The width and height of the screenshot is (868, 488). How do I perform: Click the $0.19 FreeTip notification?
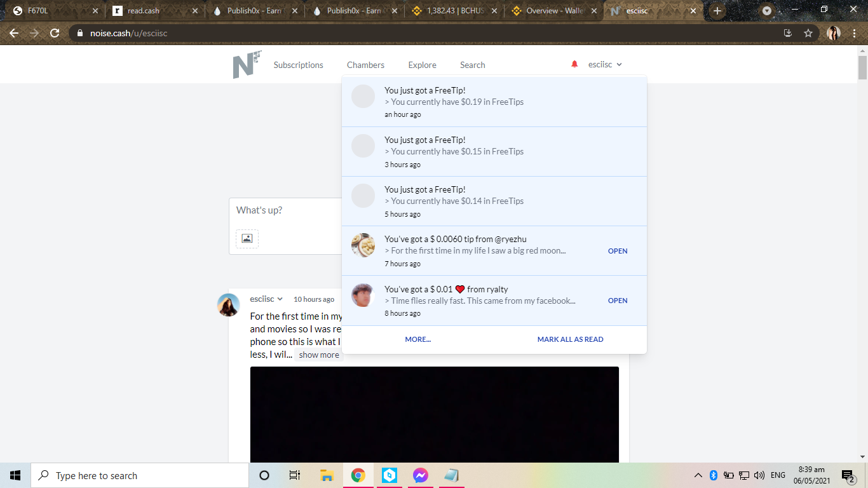[494, 102]
